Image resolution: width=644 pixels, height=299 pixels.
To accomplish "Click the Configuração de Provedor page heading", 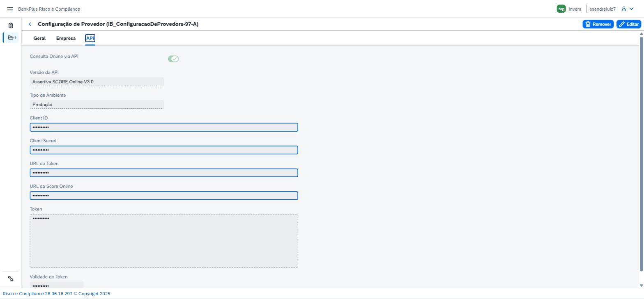I will 118,24.
